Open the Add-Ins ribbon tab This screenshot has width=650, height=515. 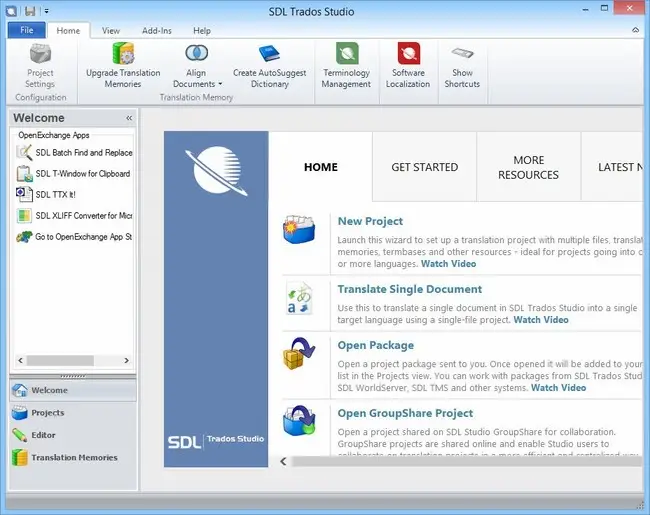[157, 31]
